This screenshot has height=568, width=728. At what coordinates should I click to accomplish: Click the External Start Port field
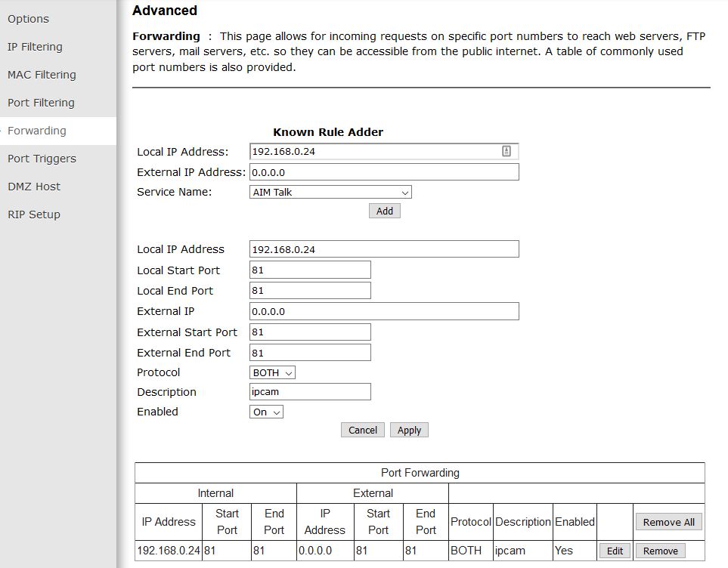tap(310, 332)
